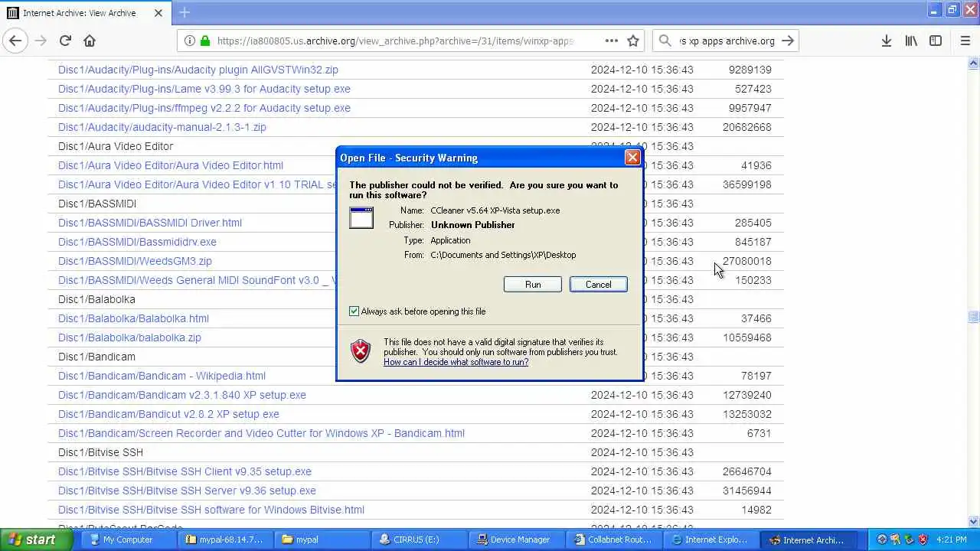This screenshot has width=980, height=551.
Task: Open Lame v3.99.3 for Audacity setup.exe link
Action: tap(204, 89)
